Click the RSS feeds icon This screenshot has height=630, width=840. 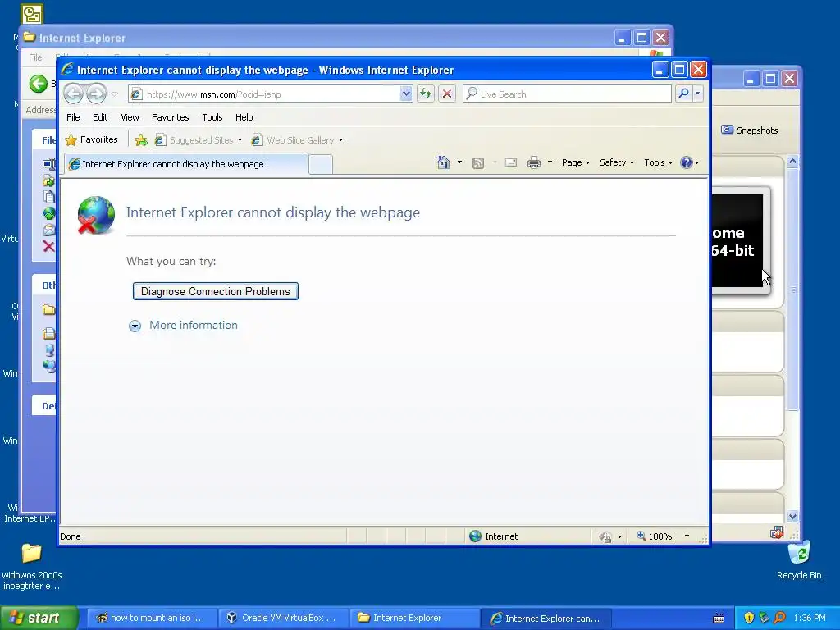click(x=478, y=163)
